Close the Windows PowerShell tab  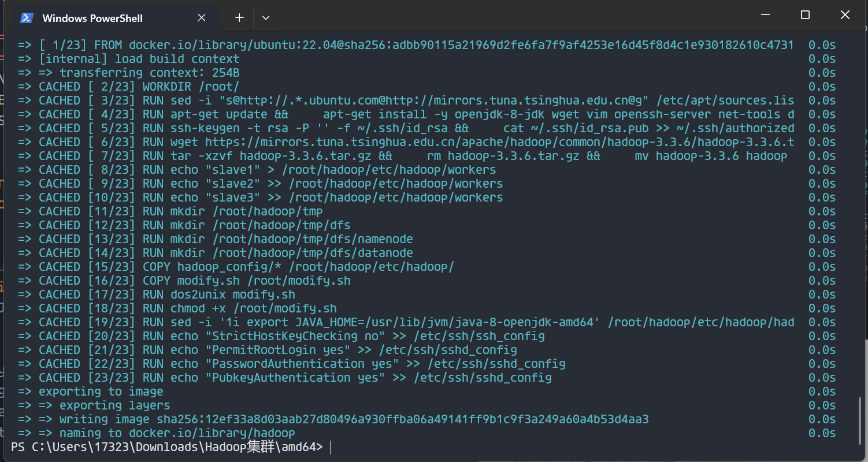[202, 18]
